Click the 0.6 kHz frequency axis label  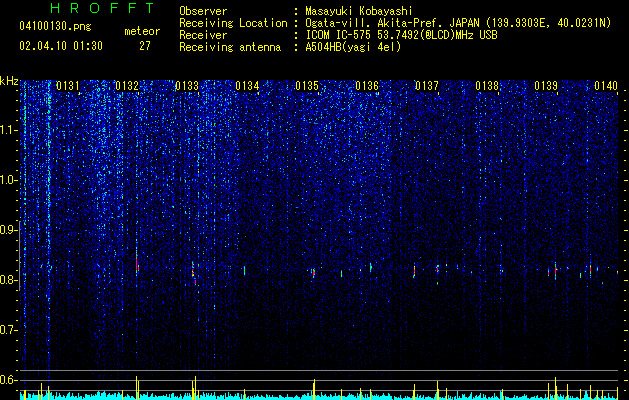(9, 380)
